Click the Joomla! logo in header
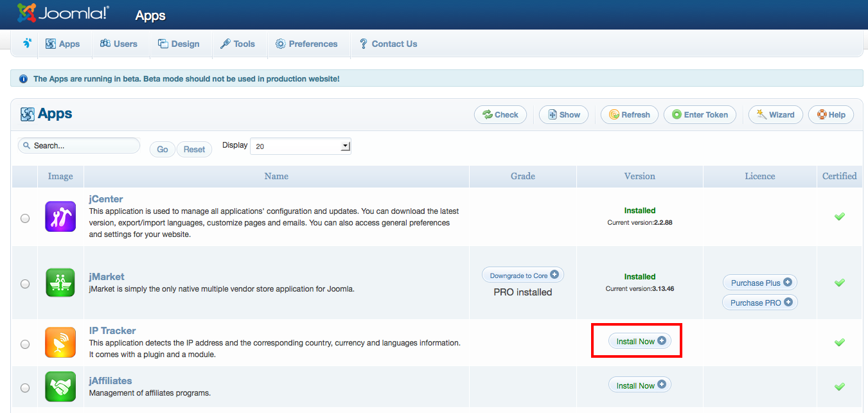 63,13
